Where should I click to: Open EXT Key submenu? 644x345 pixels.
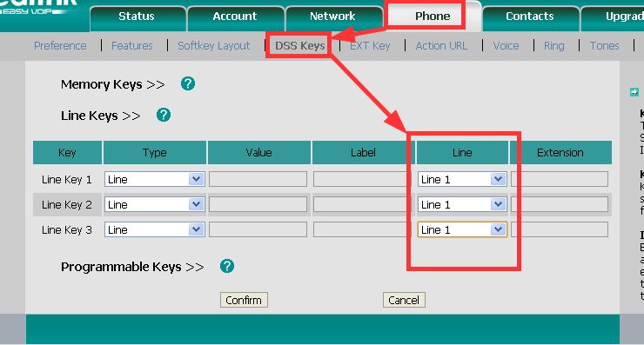click(x=371, y=45)
